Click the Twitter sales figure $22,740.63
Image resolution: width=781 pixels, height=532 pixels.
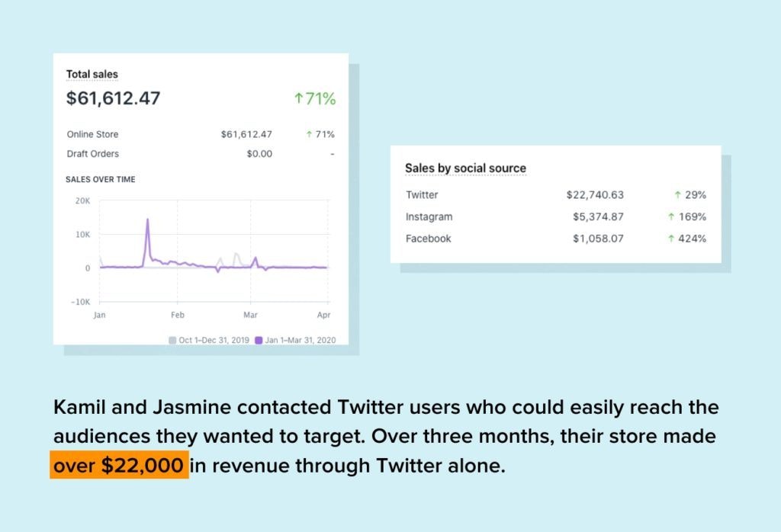coord(596,195)
